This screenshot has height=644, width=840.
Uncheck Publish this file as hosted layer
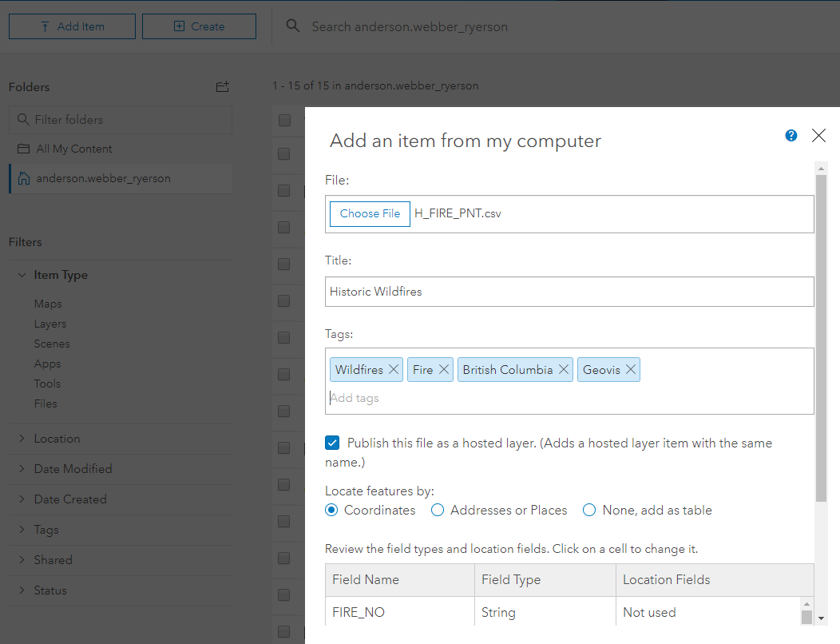click(x=333, y=443)
